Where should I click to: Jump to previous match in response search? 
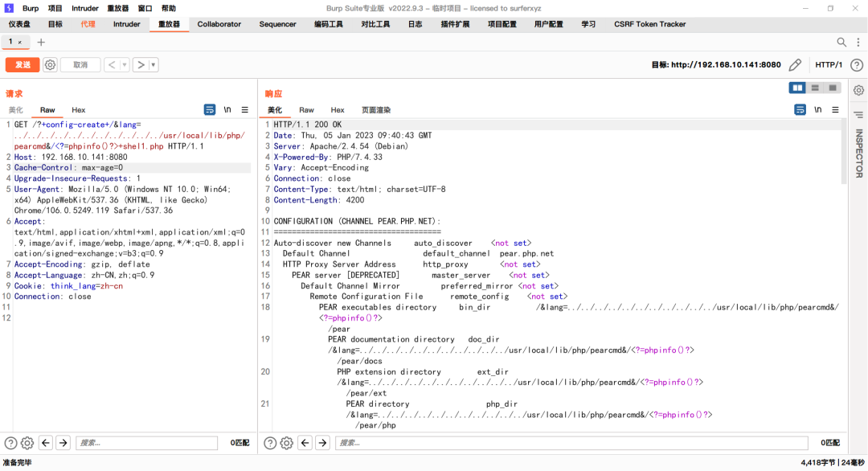305,443
